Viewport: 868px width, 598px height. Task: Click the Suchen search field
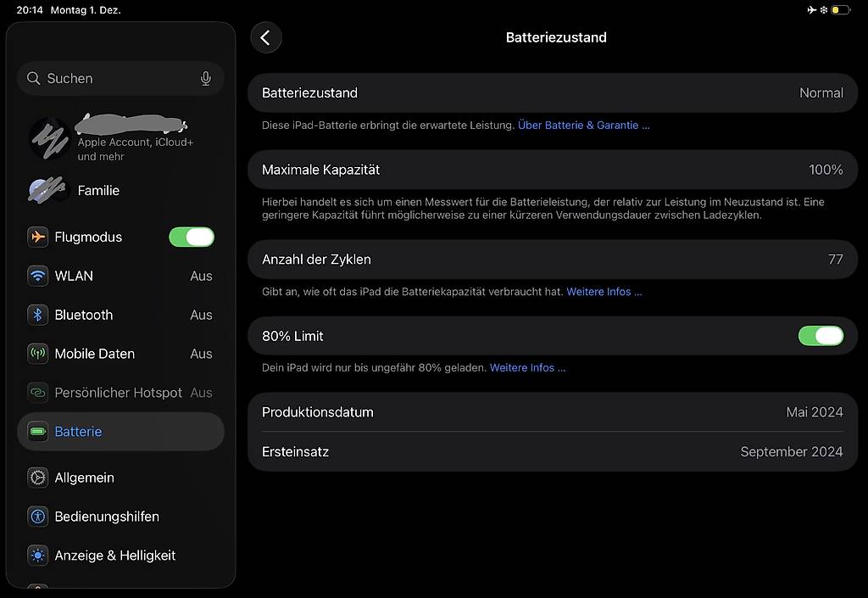(110, 78)
